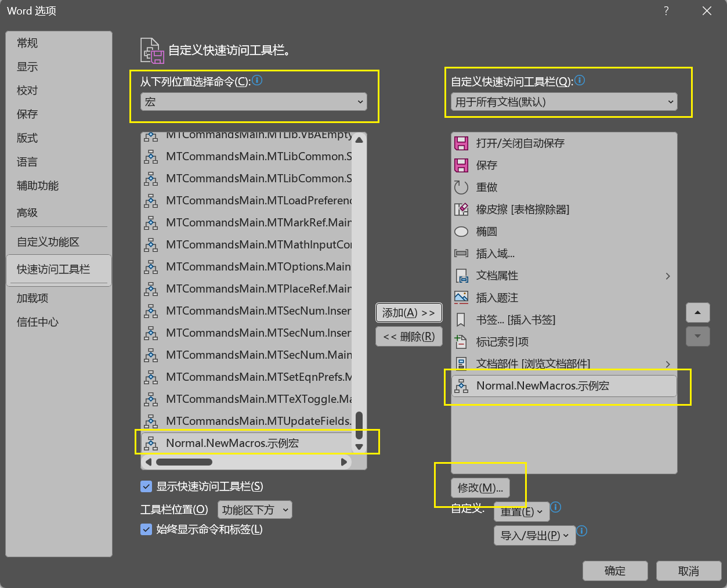Move the selected command up with the arrow button
Screen dimensions: 727x588
(698, 313)
